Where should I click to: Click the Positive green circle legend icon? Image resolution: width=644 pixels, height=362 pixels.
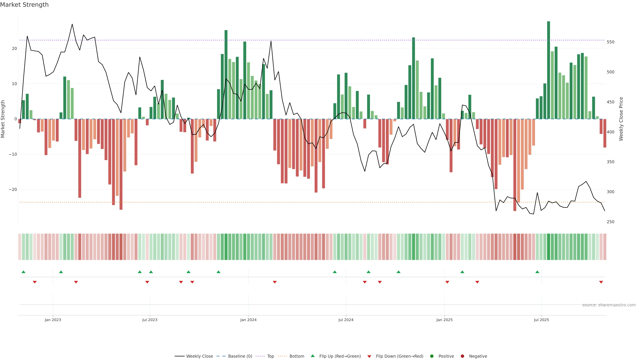[432, 356]
